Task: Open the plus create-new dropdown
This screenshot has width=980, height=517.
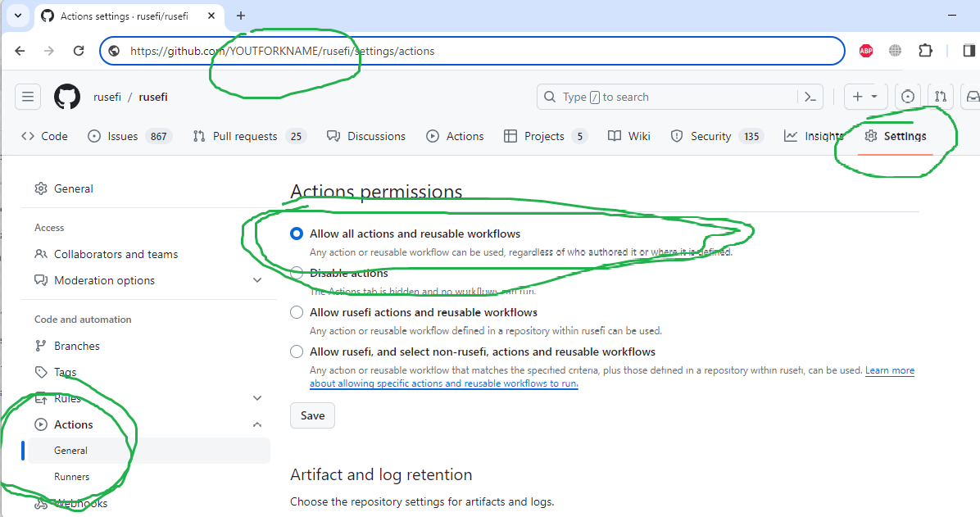Action: 864,97
